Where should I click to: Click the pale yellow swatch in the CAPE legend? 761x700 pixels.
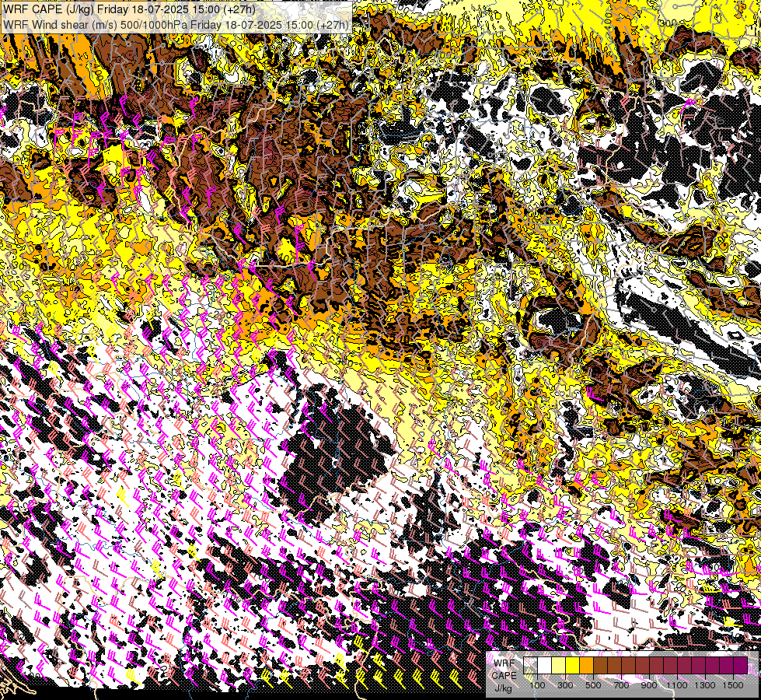(x=559, y=665)
